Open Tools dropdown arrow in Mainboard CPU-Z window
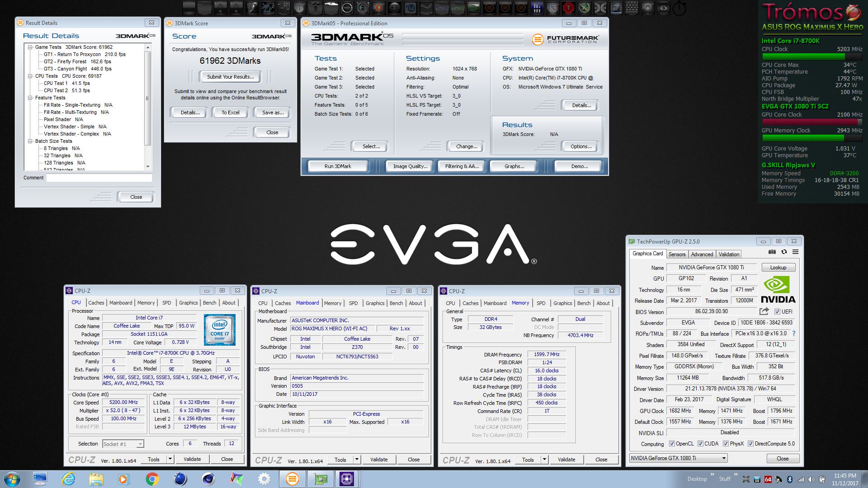Viewport: 868px width, 488px height. pyautogui.click(x=357, y=460)
